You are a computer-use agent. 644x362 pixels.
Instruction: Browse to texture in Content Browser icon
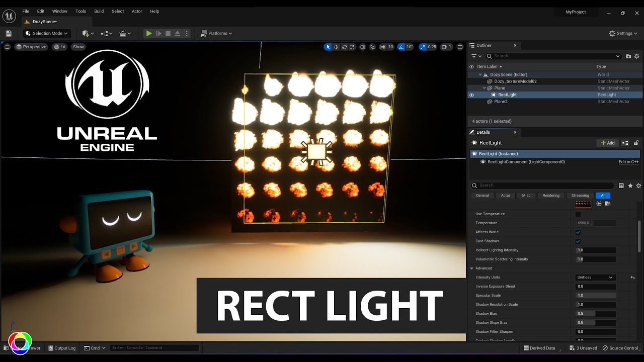click(x=607, y=204)
